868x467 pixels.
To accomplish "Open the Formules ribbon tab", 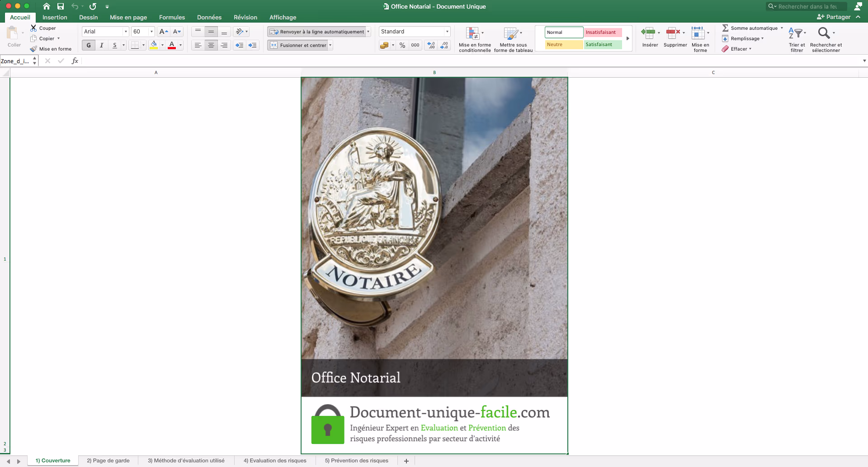I will [x=172, y=17].
